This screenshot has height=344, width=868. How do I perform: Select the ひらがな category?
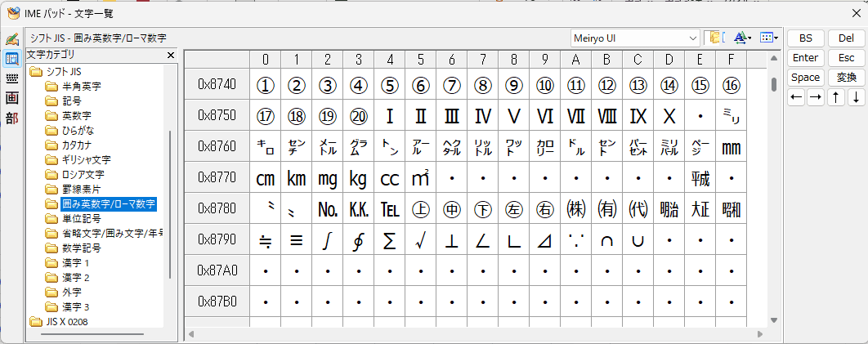(x=69, y=131)
